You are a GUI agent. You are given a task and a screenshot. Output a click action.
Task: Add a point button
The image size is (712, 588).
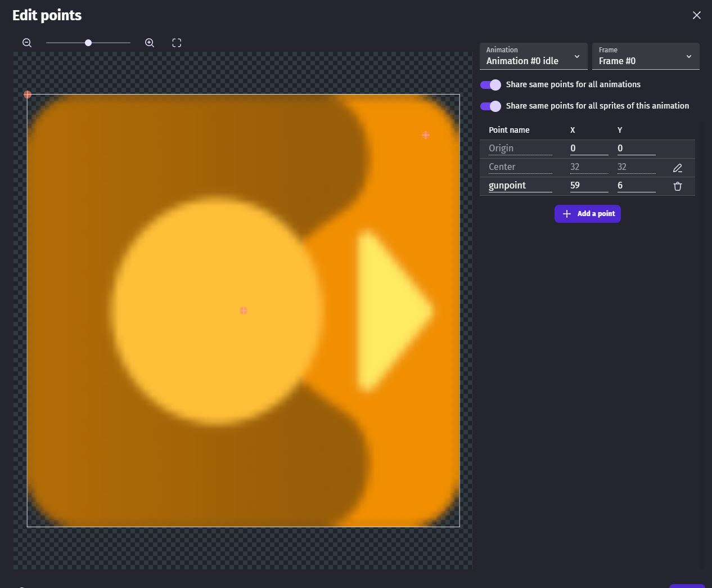point(588,214)
